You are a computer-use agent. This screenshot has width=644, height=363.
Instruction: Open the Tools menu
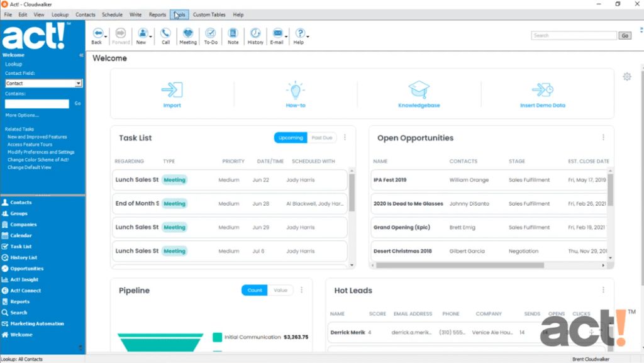click(x=179, y=14)
